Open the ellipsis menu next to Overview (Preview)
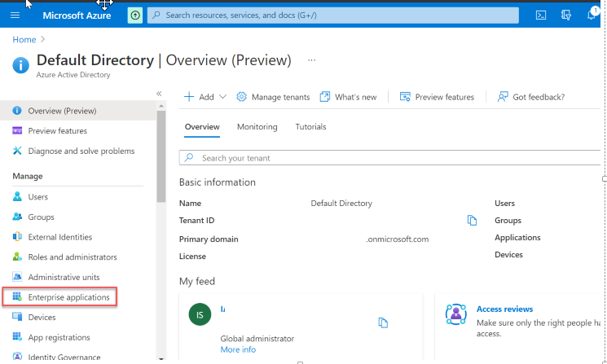Image resolution: width=607 pixels, height=364 pixels. (311, 60)
